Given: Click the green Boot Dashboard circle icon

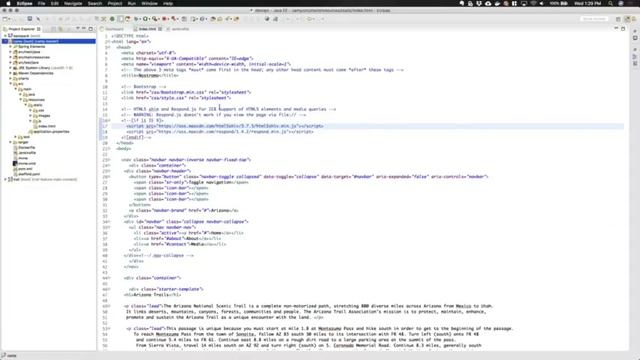Looking at the screenshot, I should pyautogui.click(x=112, y=19).
